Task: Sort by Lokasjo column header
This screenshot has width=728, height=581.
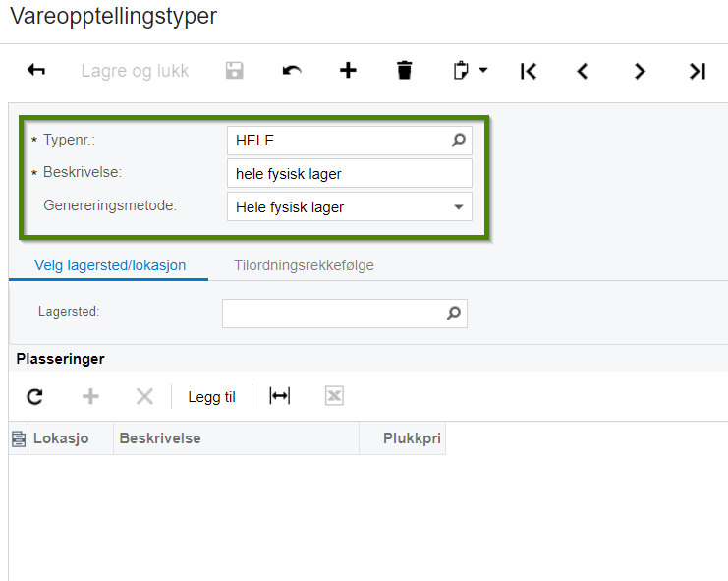Action: coord(71,438)
